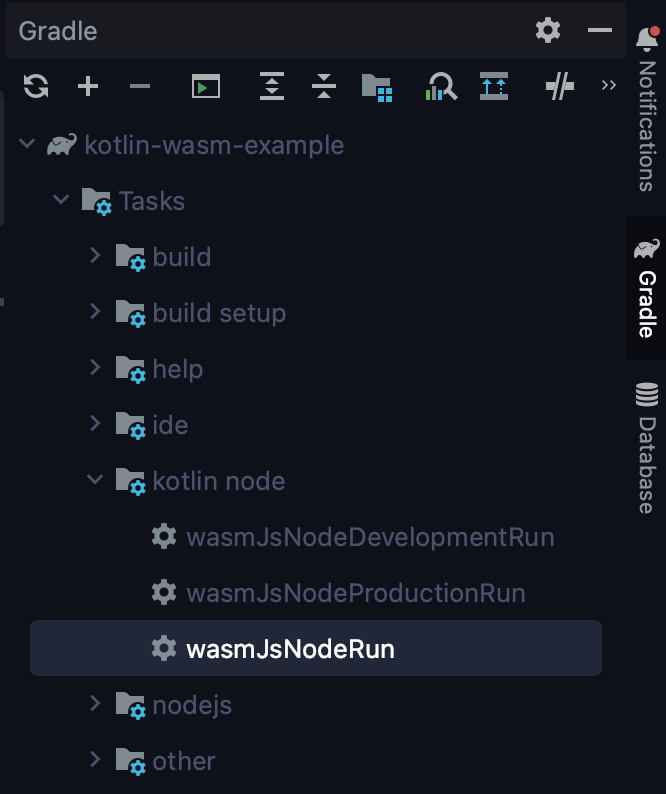Select the wasmJsNodeRun task

coord(316,648)
